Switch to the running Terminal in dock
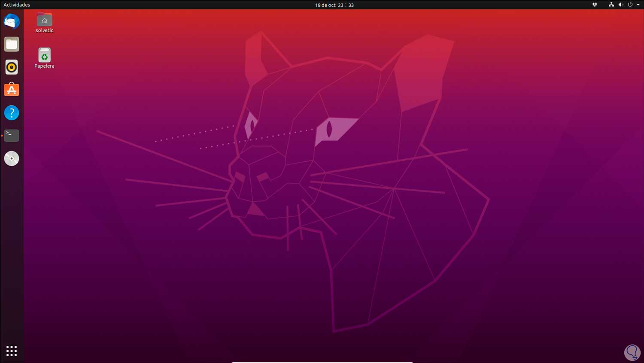 pyautogui.click(x=12, y=136)
